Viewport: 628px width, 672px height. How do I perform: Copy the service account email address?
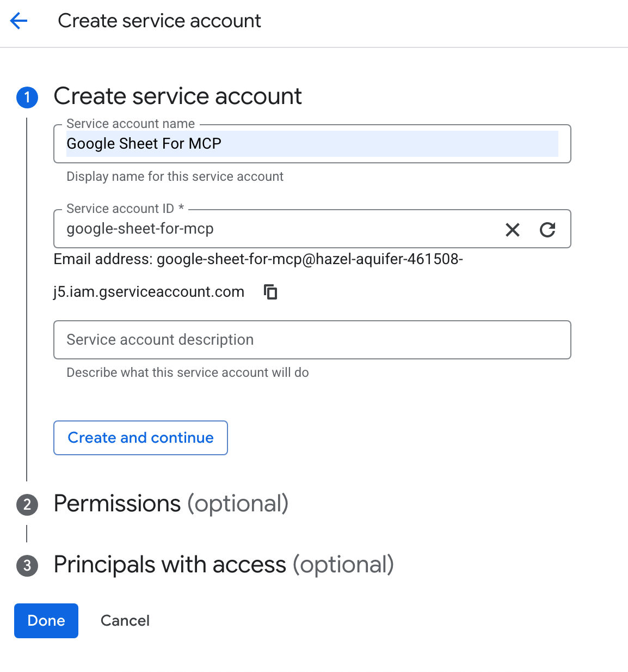(x=270, y=292)
